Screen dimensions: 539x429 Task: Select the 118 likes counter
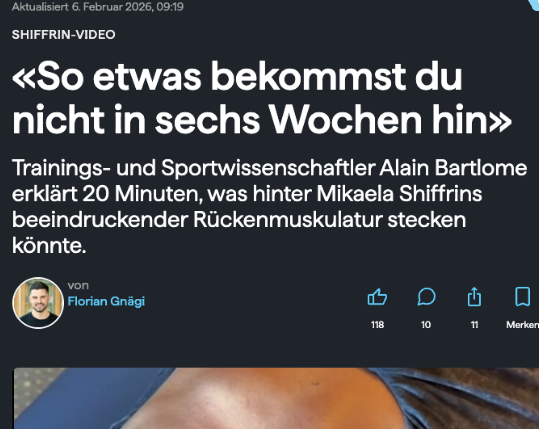pyautogui.click(x=377, y=324)
